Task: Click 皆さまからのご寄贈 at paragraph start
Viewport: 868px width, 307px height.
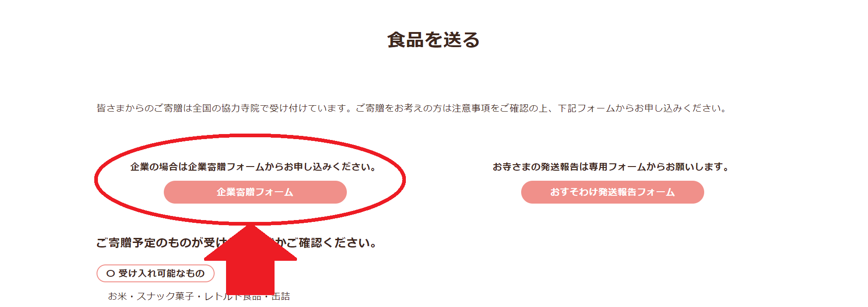Action: click(x=140, y=108)
